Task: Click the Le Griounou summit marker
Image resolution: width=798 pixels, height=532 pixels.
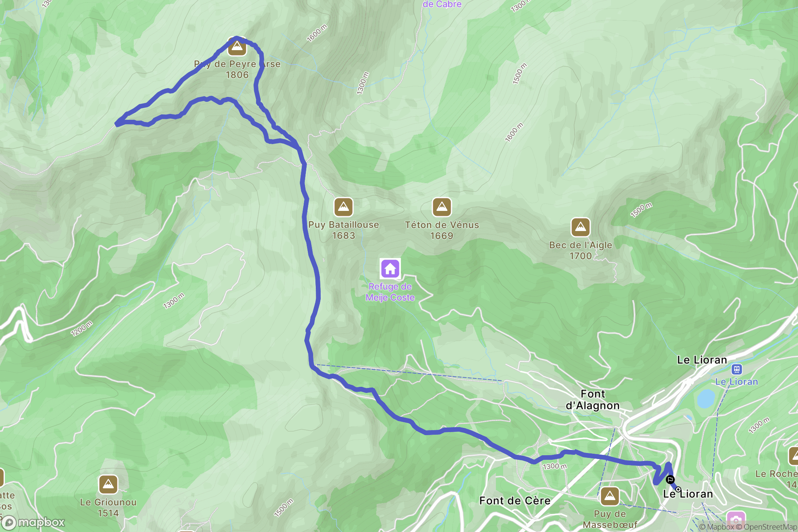Action: pos(108,484)
